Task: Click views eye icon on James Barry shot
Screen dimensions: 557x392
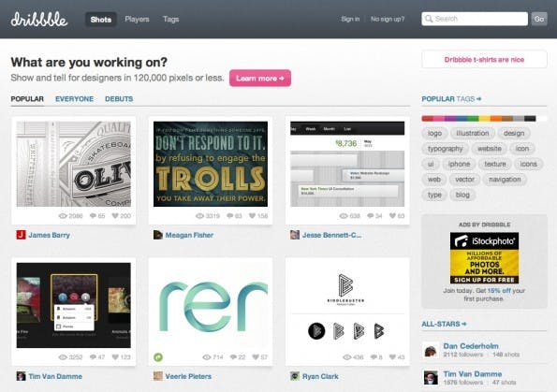Action: point(63,216)
